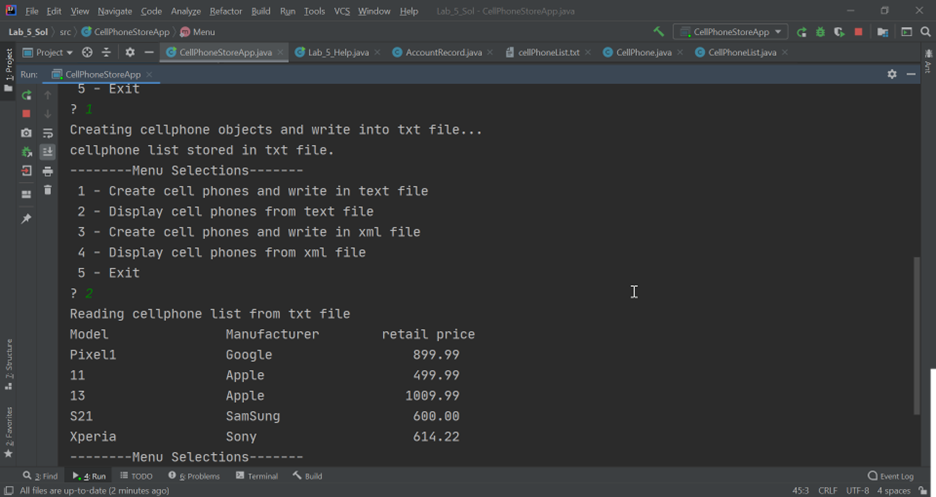The width and height of the screenshot is (936, 497).
Task: Open Project view settings gear
Action: click(130, 53)
